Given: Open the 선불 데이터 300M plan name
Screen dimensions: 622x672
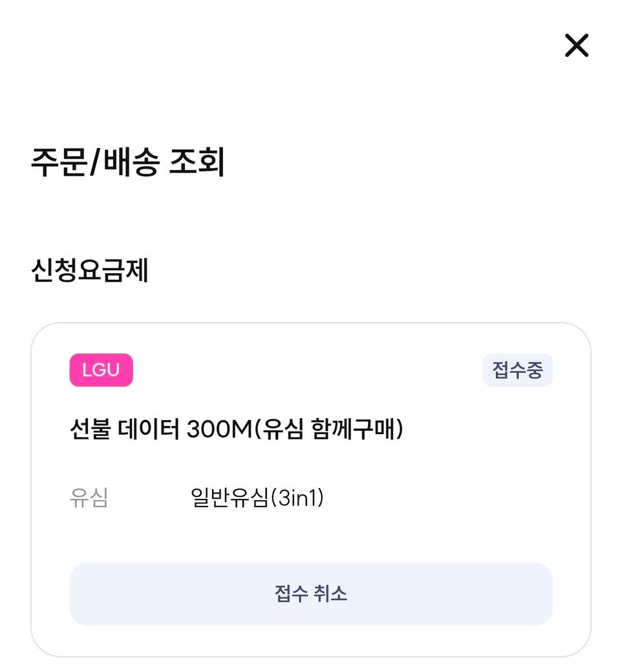Looking at the screenshot, I should pyautogui.click(x=236, y=430).
